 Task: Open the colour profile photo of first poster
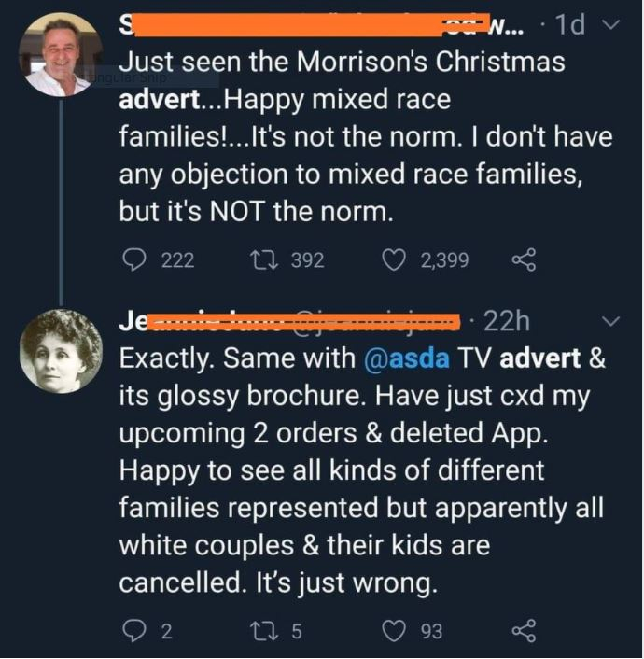[59, 54]
